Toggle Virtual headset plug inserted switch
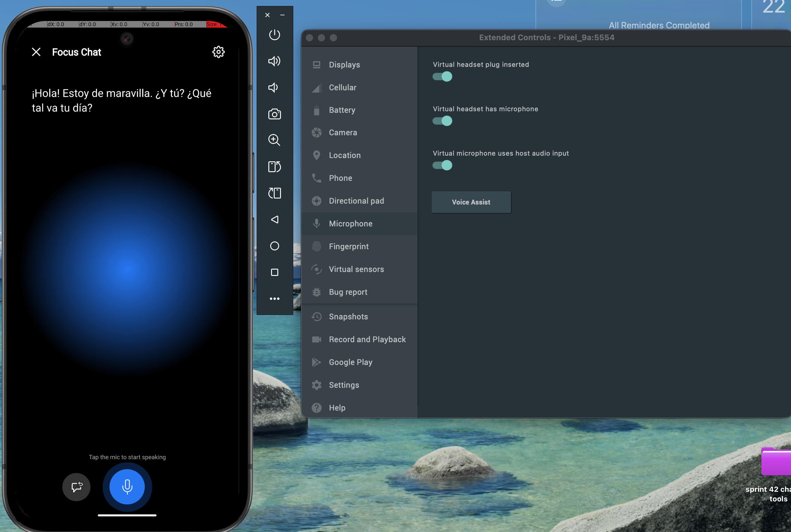 click(442, 77)
